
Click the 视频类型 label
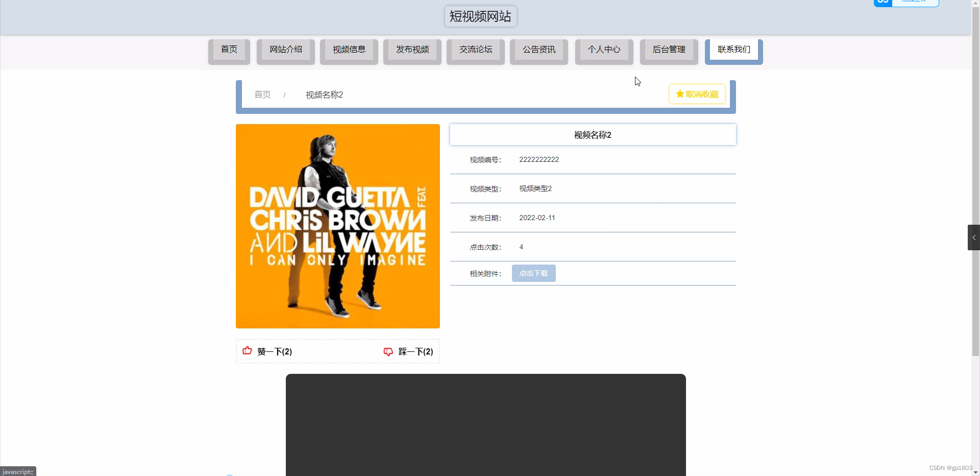485,189
